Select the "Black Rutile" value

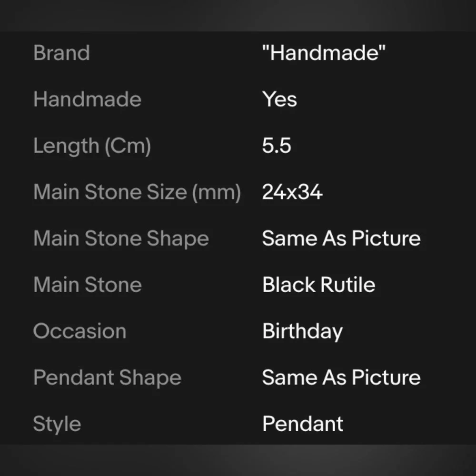pos(318,285)
